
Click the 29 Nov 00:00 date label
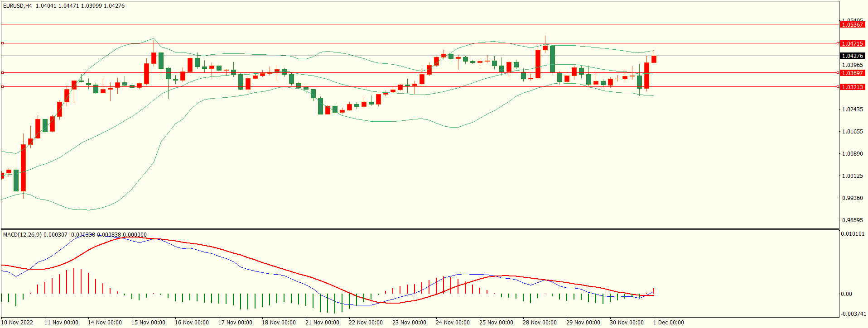(583, 323)
